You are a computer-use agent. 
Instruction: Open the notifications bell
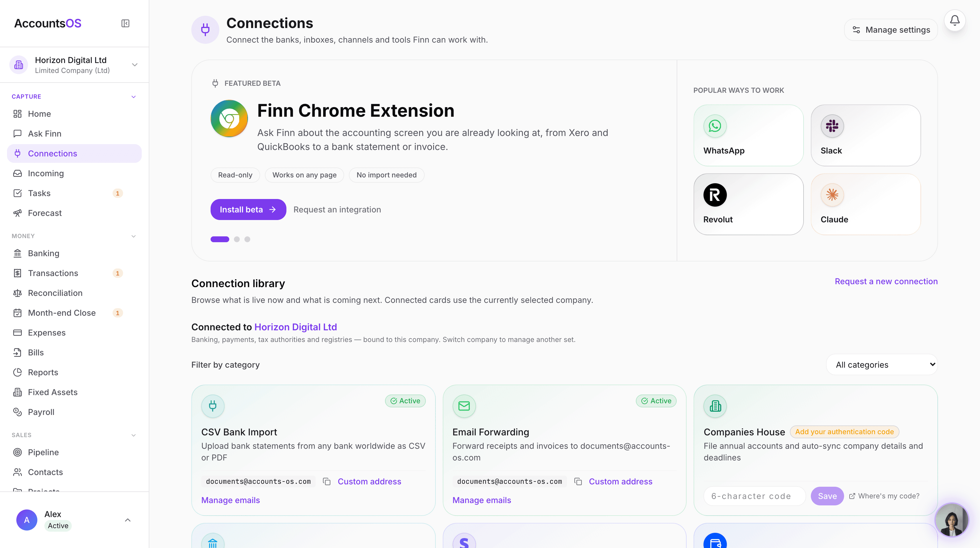[955, 20]
